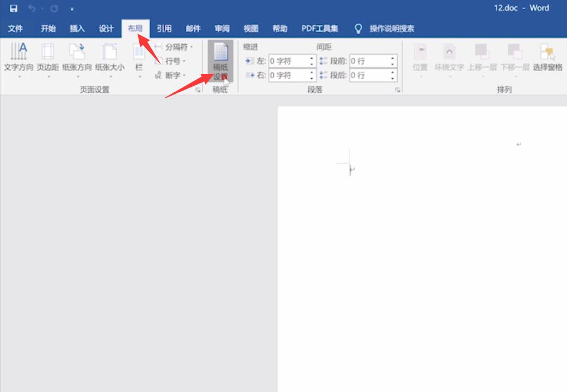Click inside the blank document page
The width and height of the screenshot is (567, 392).
click(422, 249)
